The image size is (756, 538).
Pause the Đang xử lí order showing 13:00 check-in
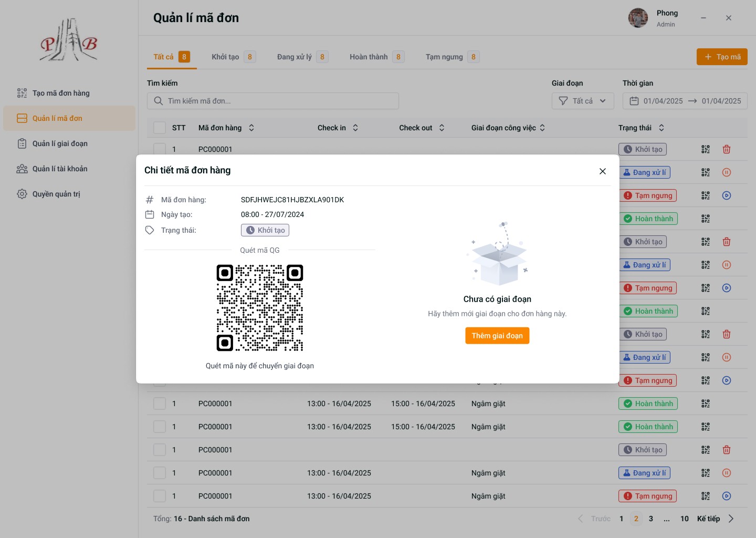click(727, 473)
